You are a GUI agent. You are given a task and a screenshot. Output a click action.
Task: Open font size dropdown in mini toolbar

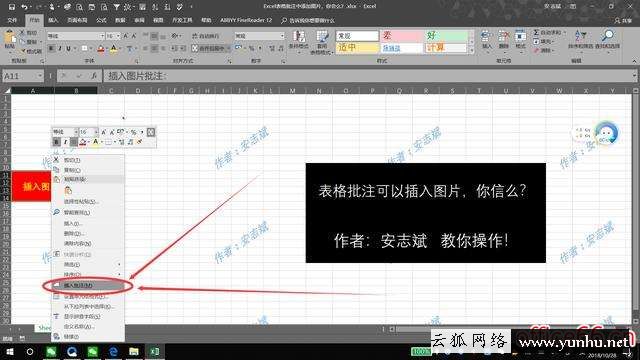96,132
